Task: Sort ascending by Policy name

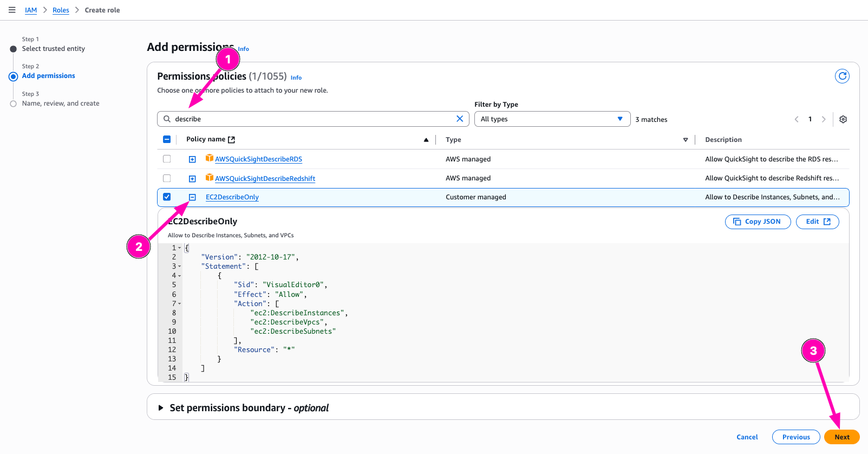Action: [426, 140]
